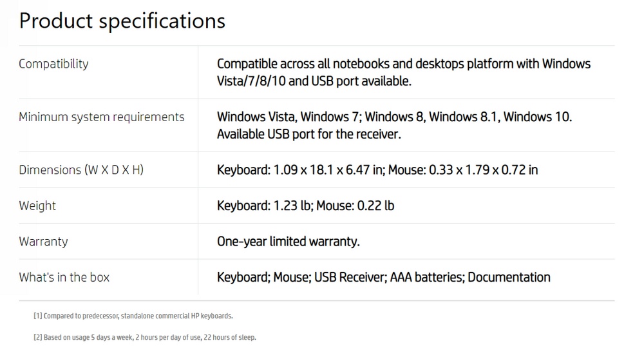Click the keyboard and mouse dimensions value

pos(377,170)
